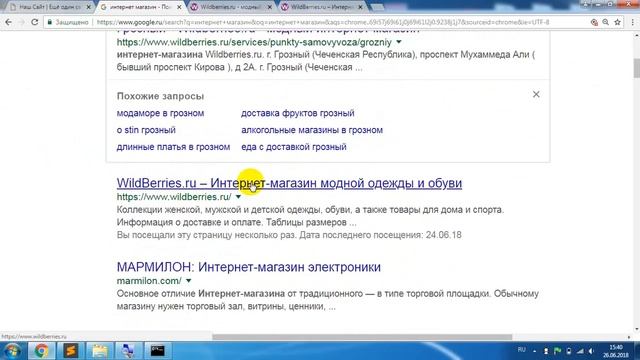
Task: Expand the dropdown arrow next to https://www.wildberries.ru/
Action: click(x=238, y=197)
